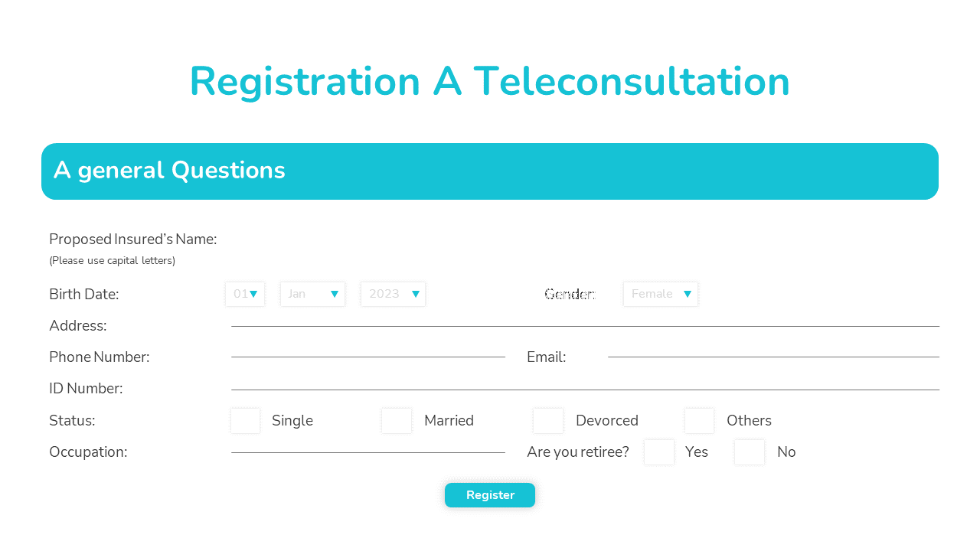980x551 pixels.
Task: Open the Gender dropdown arrow
Action: [x=688, y=294]
